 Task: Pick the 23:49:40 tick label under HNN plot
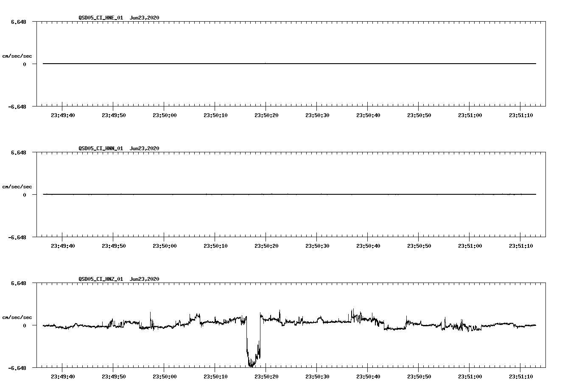(63, 246)
